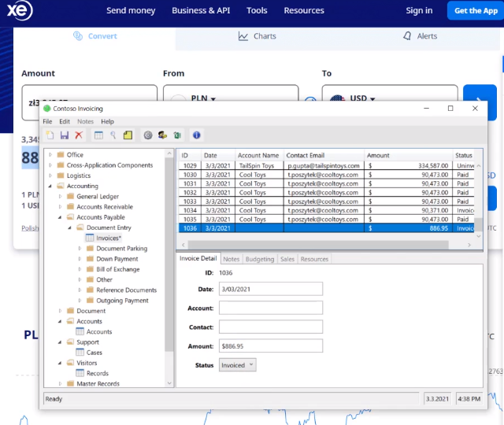The height and width of the screenshot is (425, 504).
Task: Expand the Down Payment node
Action: pos(80,259)
